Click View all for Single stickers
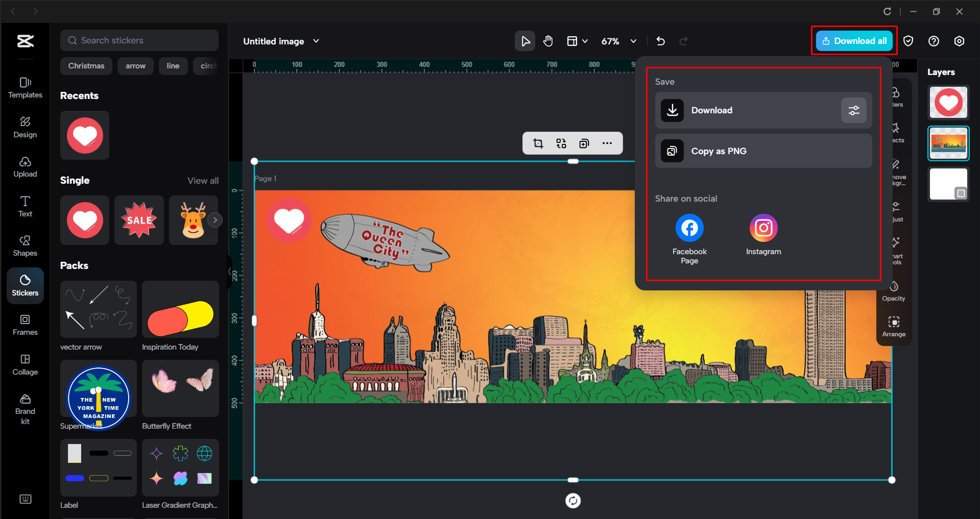The width and height of the screenshot is (980, 519). (x=203, y=181)
